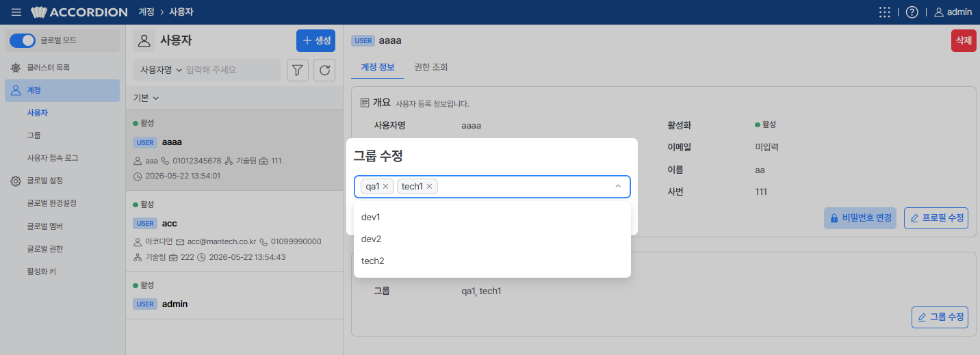
Task: Click the 이메일 value 미입력
Action: (767, 147)
